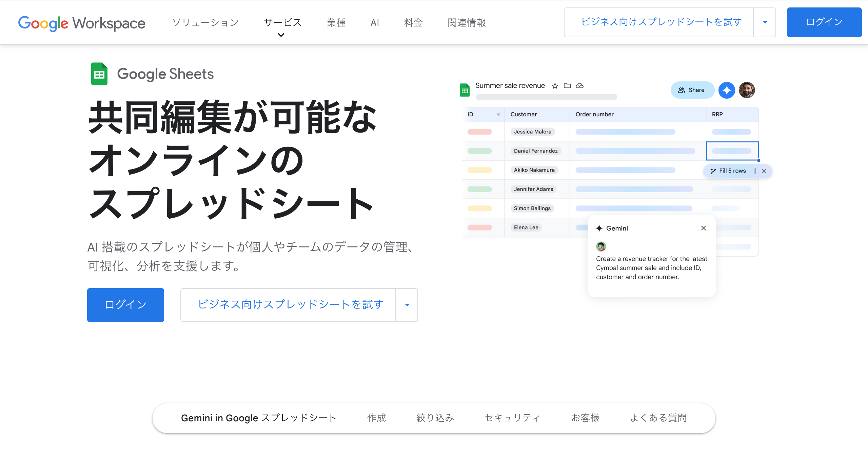Click the Jessica Malora customer chip
Image resolution: width=868 pixels, height=461 pixels.
tap(533, 132)
